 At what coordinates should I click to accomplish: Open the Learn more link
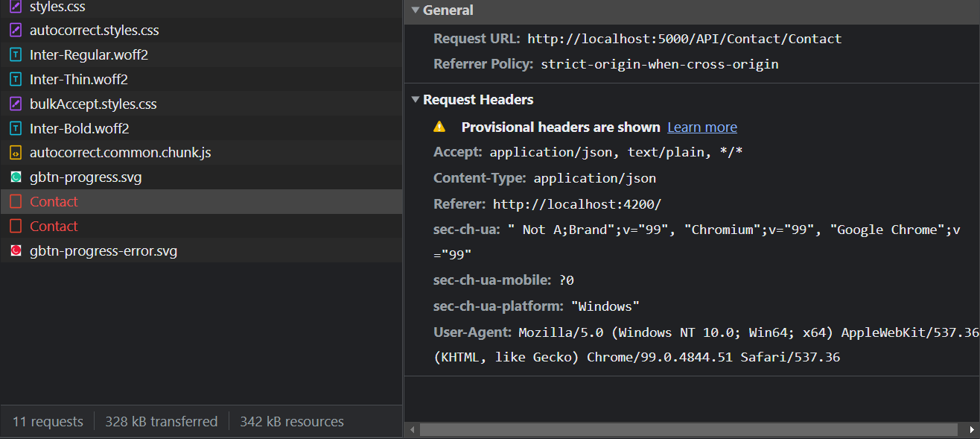(x=702, y=127)
